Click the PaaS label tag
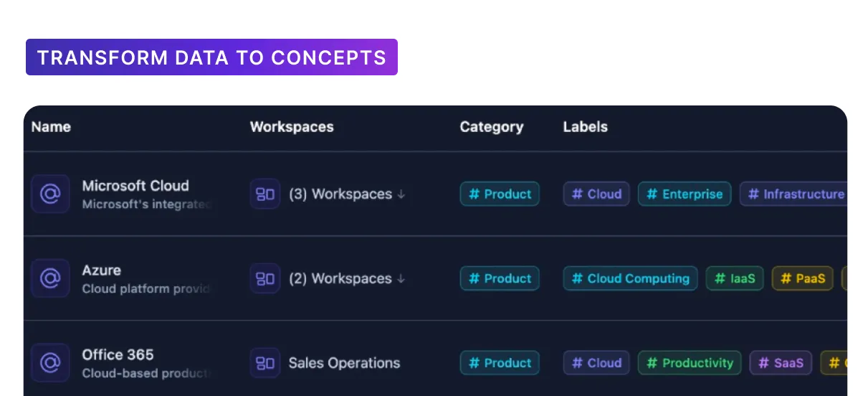Screen dimensions: 868x396 pos(803,278)
